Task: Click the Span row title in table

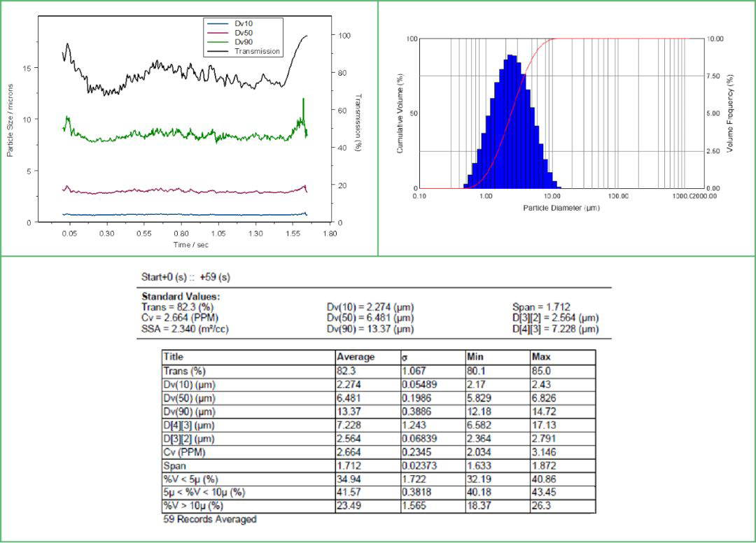Action: [x=175, y=465]
